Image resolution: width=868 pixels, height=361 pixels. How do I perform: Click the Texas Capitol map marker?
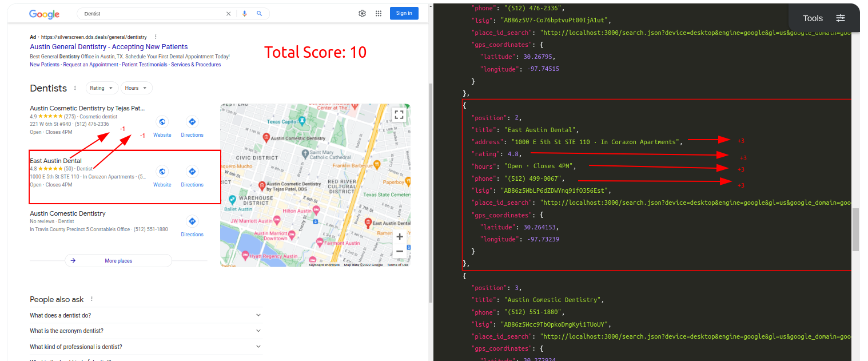tap(302, 121)
